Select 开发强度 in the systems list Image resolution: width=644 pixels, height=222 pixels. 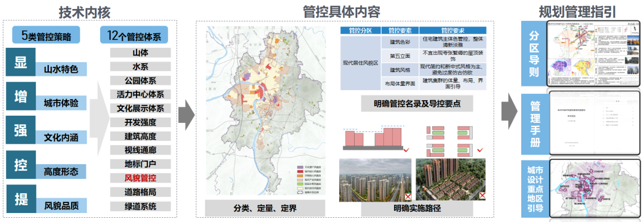point(141,122)
